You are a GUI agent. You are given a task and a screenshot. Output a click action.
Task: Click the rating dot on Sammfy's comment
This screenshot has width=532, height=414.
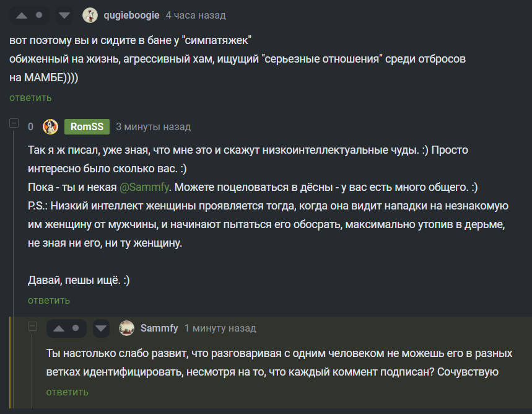pos(76,328)
